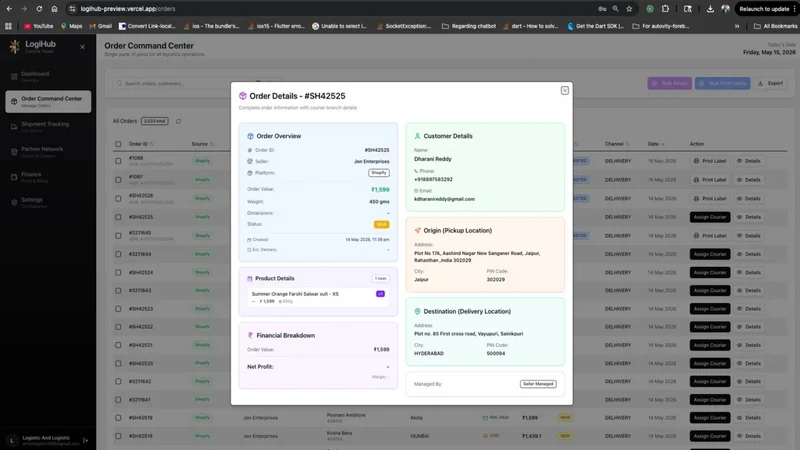Click the Export button
This screenshot has height=450, width=800.
click(x=770, y=83)
